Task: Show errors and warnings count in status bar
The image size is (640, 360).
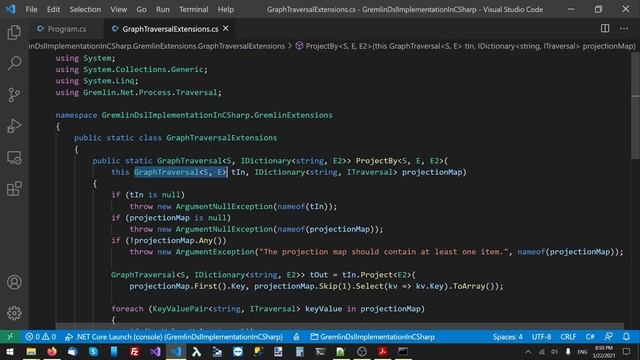Action: (x=40, y=337)
